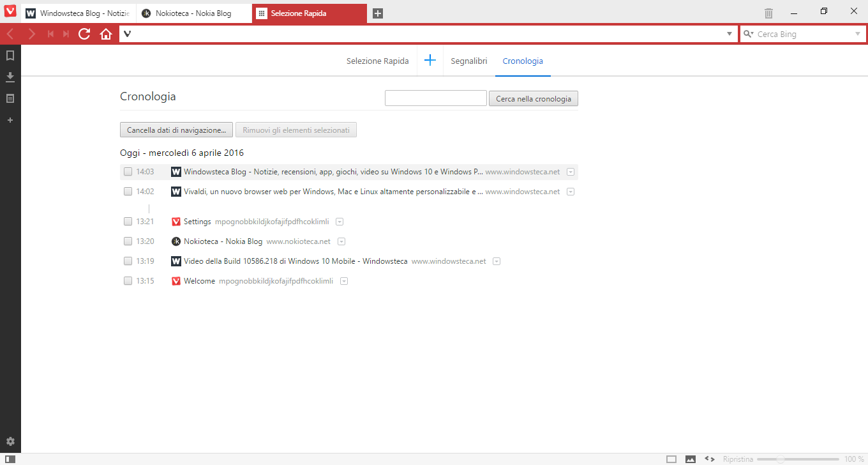This screenshot has height=465, width=868.
Task: Go back one page in history
Action: [11, 34]
